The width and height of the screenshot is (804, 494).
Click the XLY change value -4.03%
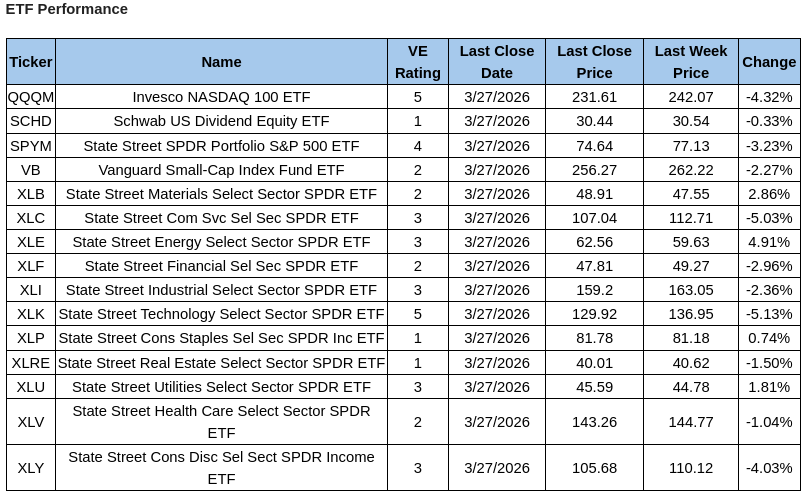pyautogui.click(x=769, y=468)
